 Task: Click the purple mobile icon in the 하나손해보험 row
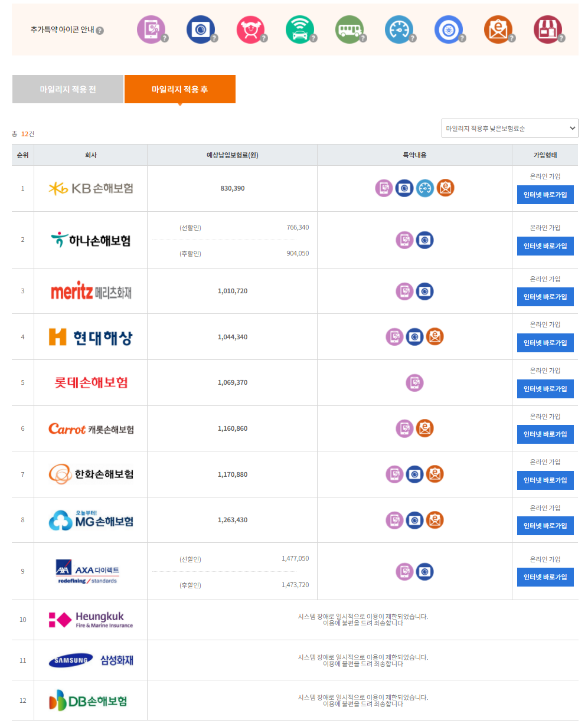click(404, 240)
